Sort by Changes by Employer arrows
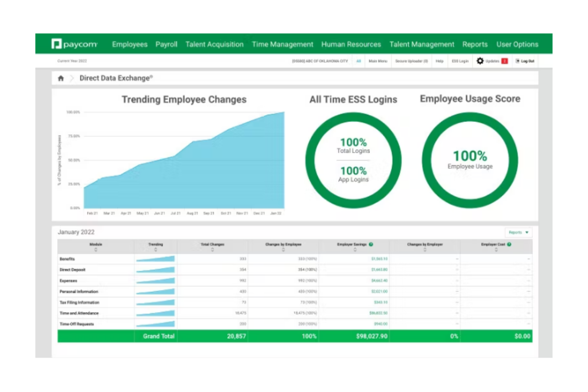This screenshot has height=392, width=588. pos(425,250)
